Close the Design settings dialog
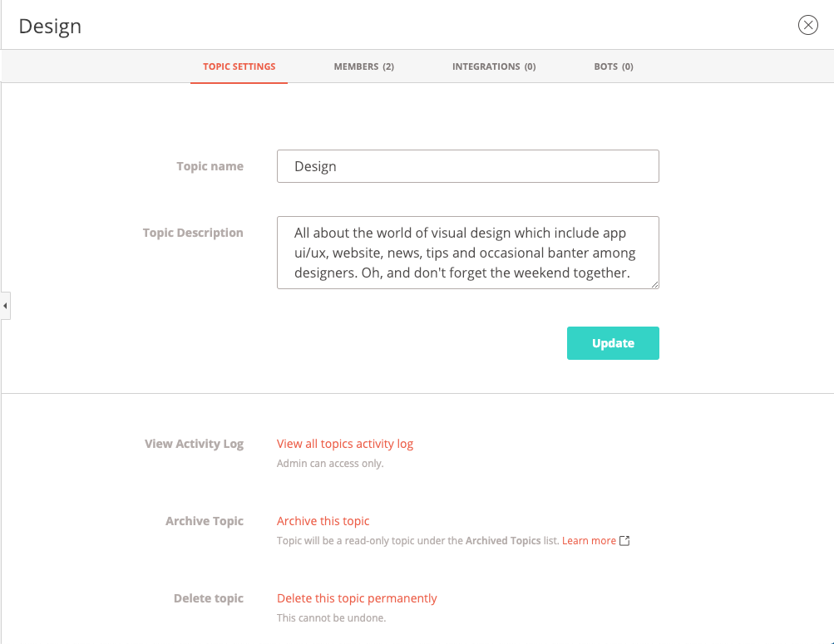834x644 pixels. [x=807, y=25]
